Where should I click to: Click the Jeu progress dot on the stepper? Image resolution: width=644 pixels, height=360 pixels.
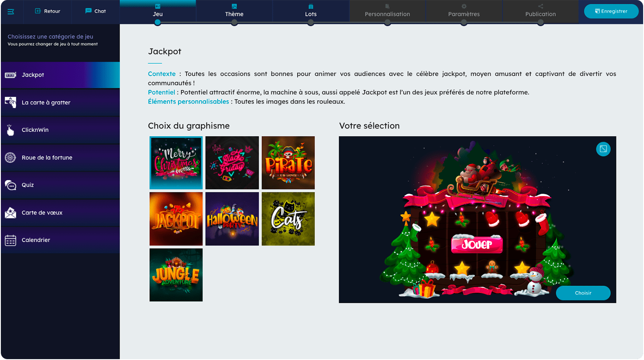tap(157, 22)
